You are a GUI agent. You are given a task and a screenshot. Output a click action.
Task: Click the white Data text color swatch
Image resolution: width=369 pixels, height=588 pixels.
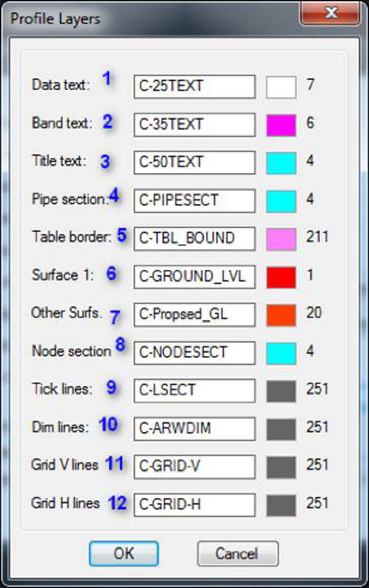pyautogui.click(x=281, y=87)
